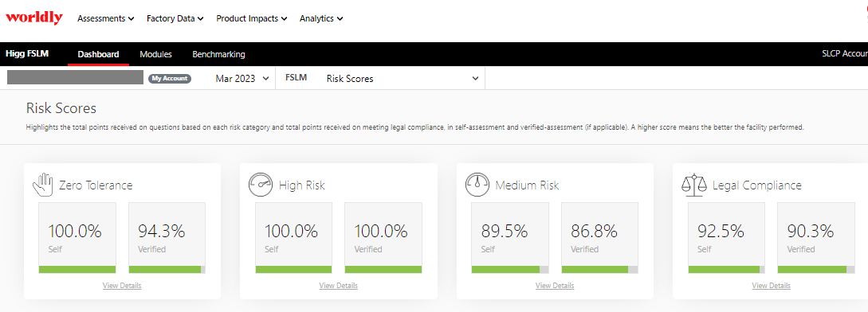The height and width of the screenshot is (312, 868).
Task: Click the Worldly logo
Action: click(33, 18)
